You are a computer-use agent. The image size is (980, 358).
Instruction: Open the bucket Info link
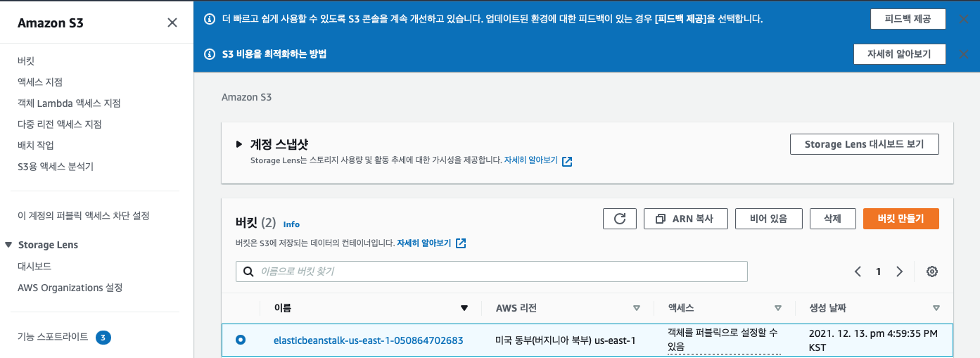coord(291,224)
